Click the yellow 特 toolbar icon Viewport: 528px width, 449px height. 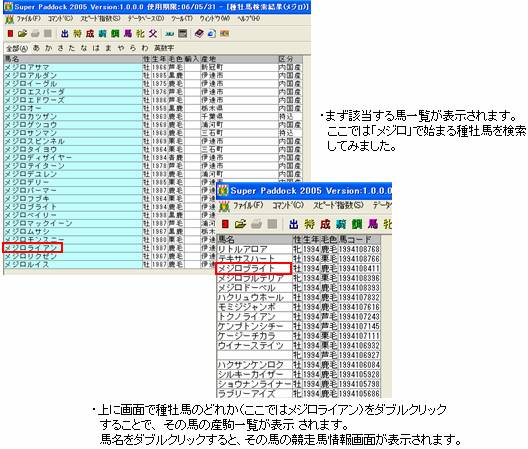pos(77,33)
